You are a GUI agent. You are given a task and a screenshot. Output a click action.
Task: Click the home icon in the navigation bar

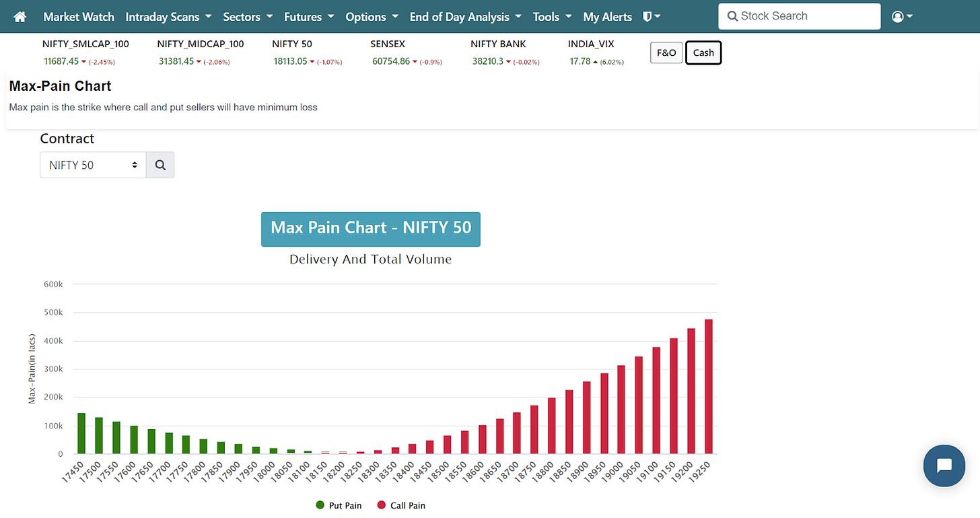tap(18, 16)
